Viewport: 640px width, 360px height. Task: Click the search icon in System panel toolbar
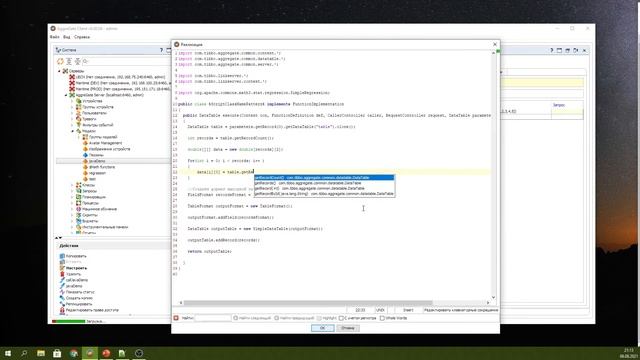point(85,61)
